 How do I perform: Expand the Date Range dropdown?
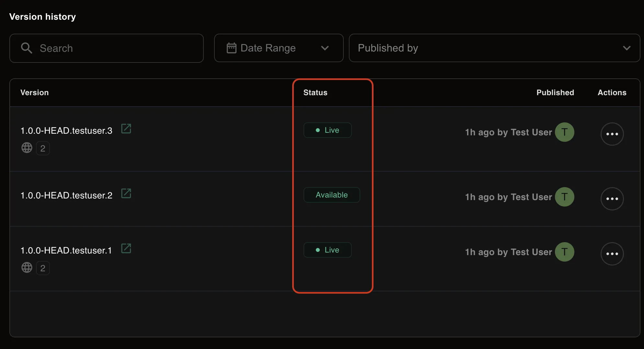pos(279,48)
